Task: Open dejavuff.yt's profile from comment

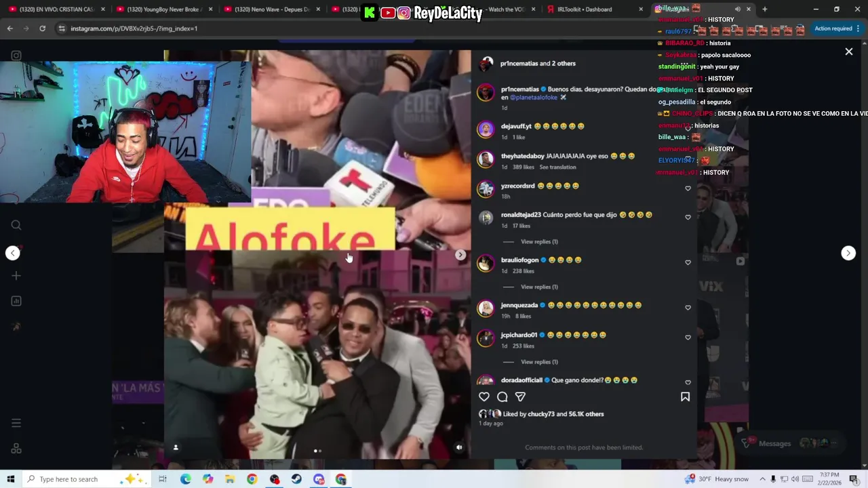Action: (516, 126)
